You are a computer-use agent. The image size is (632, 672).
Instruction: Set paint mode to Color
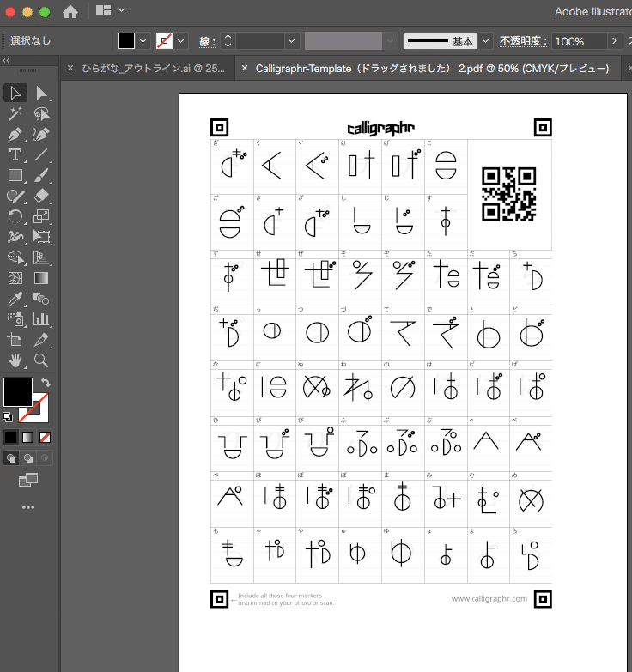(10, 437)
